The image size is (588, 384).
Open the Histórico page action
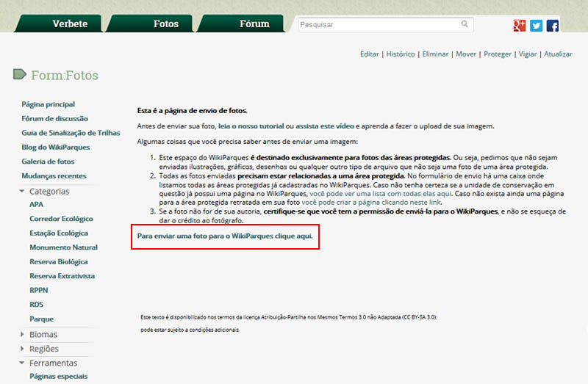[x=401, y=54]
